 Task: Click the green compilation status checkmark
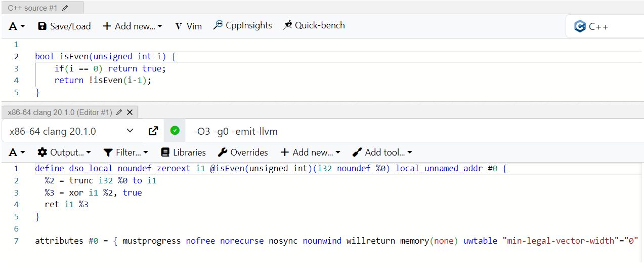click(175, 131)
